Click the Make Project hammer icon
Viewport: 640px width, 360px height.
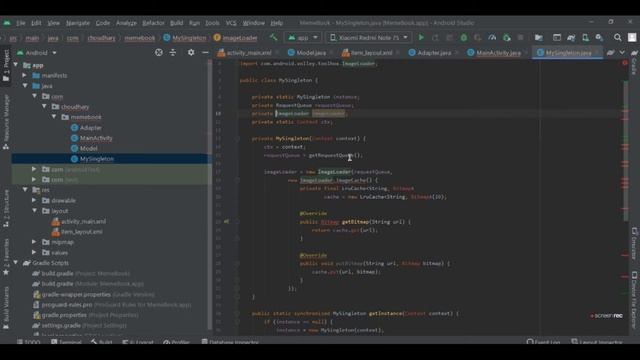[273, 38]
